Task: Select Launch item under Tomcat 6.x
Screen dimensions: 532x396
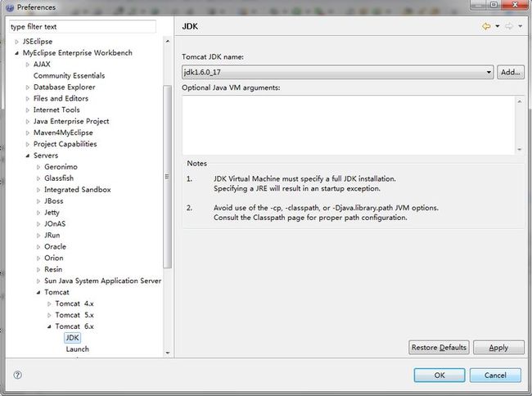Action: (x=78, y=349)
